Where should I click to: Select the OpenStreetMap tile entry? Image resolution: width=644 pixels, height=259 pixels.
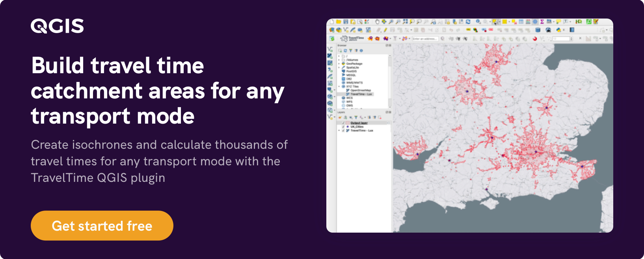pyautogui.click(x=361, y=90)
